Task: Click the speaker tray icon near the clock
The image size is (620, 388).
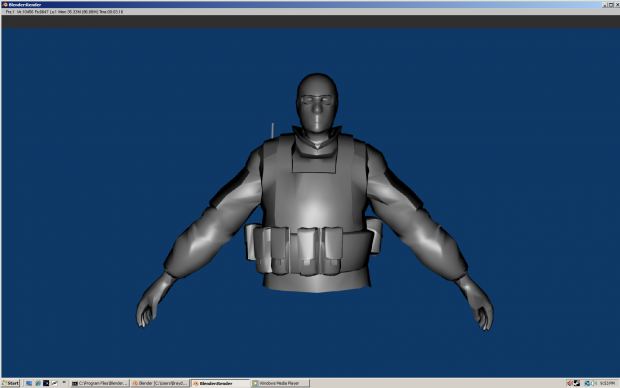Action: pos(594,383)
